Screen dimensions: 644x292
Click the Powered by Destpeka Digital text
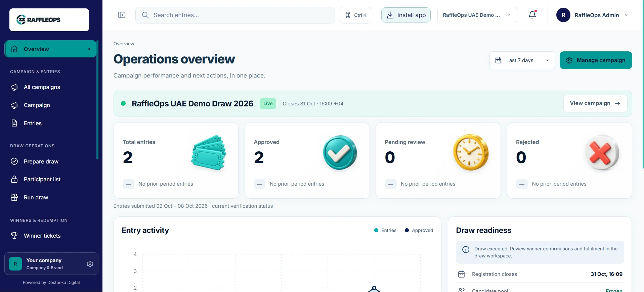pos(51,283)
